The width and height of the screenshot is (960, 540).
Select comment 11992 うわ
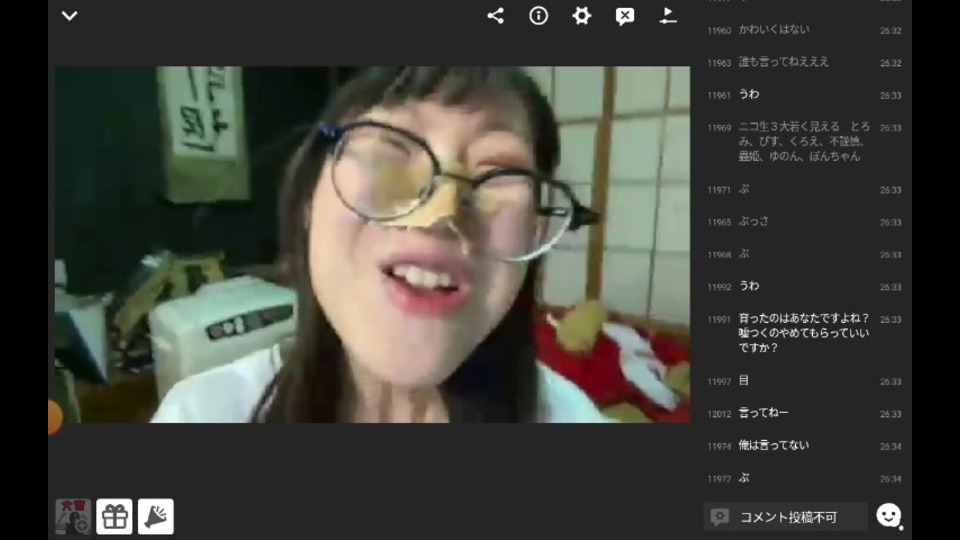pyautogui.click(x=804, y=286)
